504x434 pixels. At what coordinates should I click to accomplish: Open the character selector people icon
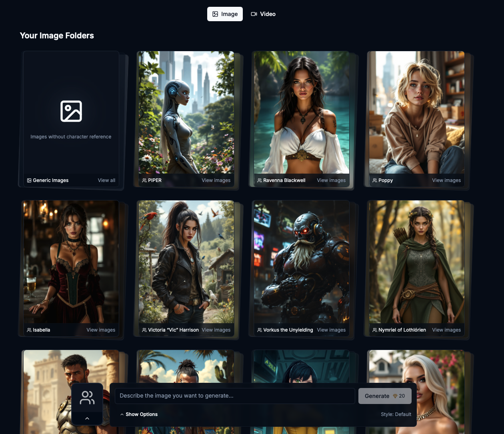(87, 398)
